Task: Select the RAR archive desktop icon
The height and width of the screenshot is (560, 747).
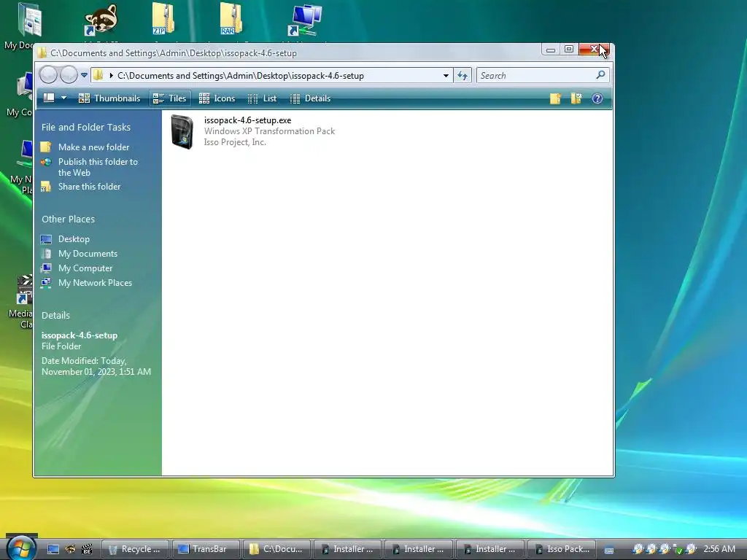Action: 231,19
